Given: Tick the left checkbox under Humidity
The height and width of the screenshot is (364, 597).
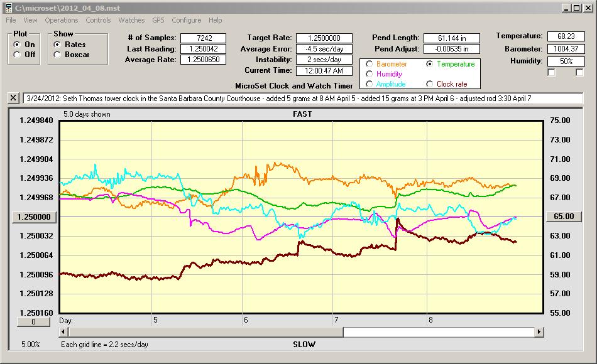Looking at the screenshot, I should (x=552, y=73).
